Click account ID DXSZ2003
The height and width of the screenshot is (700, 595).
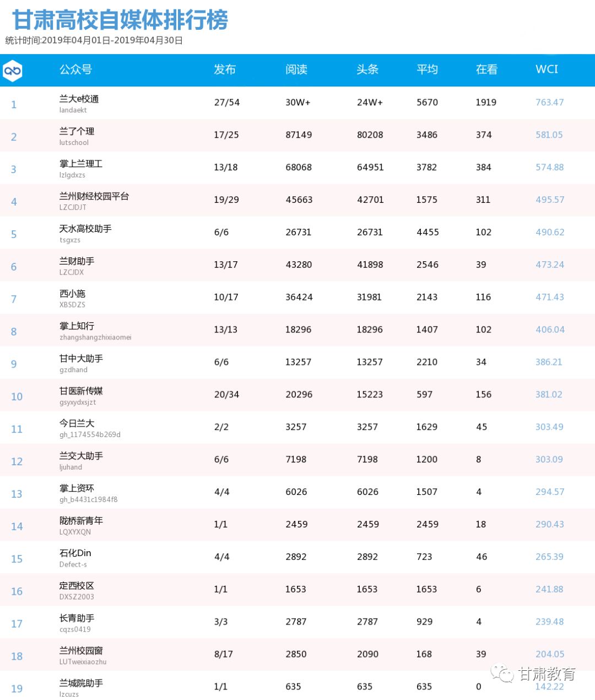(x=77, y=597)
